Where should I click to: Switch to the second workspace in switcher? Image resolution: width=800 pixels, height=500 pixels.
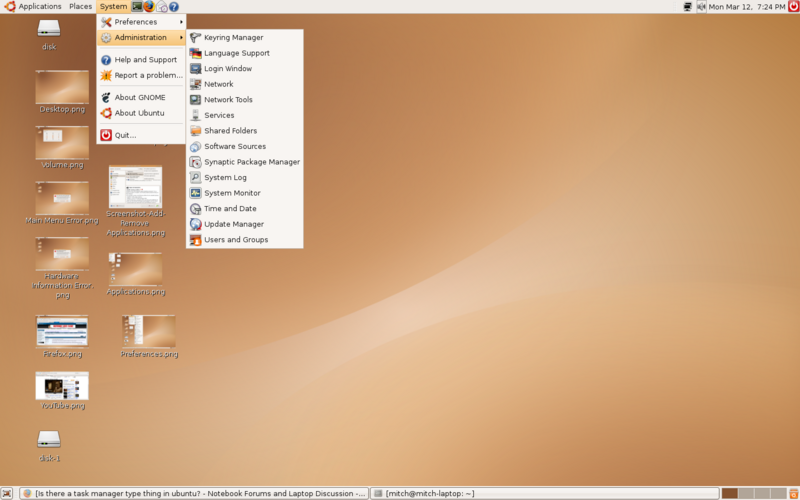coord(746,493)
